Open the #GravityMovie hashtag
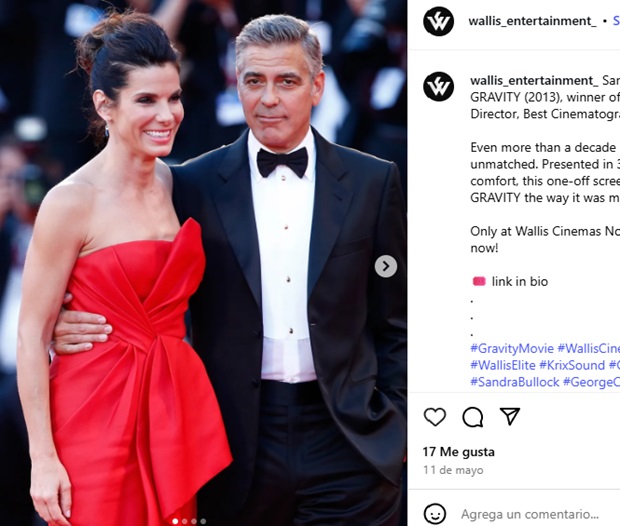 [512, 348]
